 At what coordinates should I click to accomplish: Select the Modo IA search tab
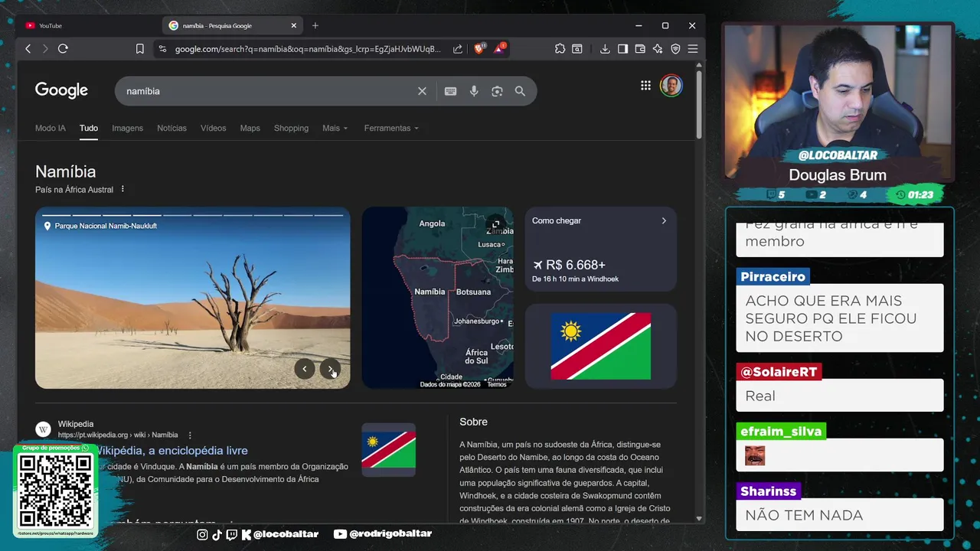click(51, 128)
